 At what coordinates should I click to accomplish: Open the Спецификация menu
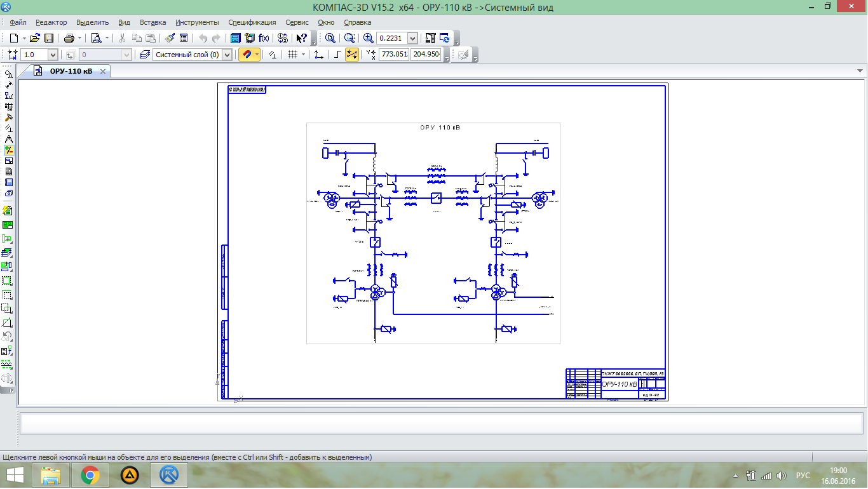point(252,22)
